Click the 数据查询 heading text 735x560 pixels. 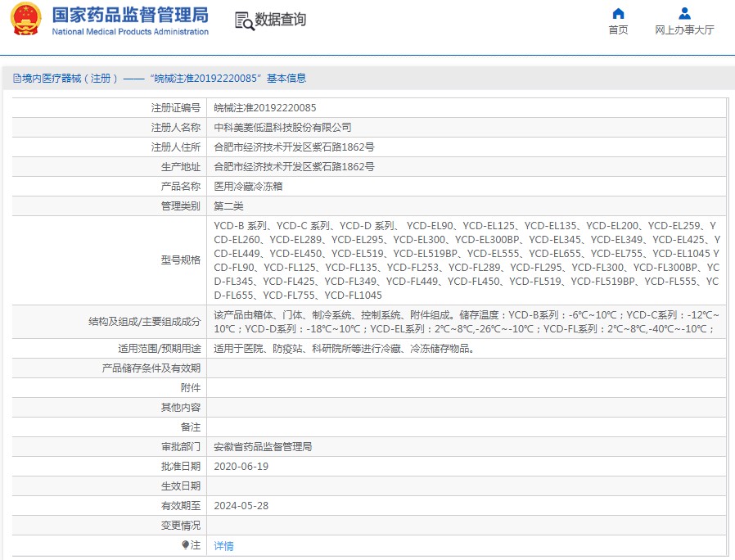[x=280, y=20]
